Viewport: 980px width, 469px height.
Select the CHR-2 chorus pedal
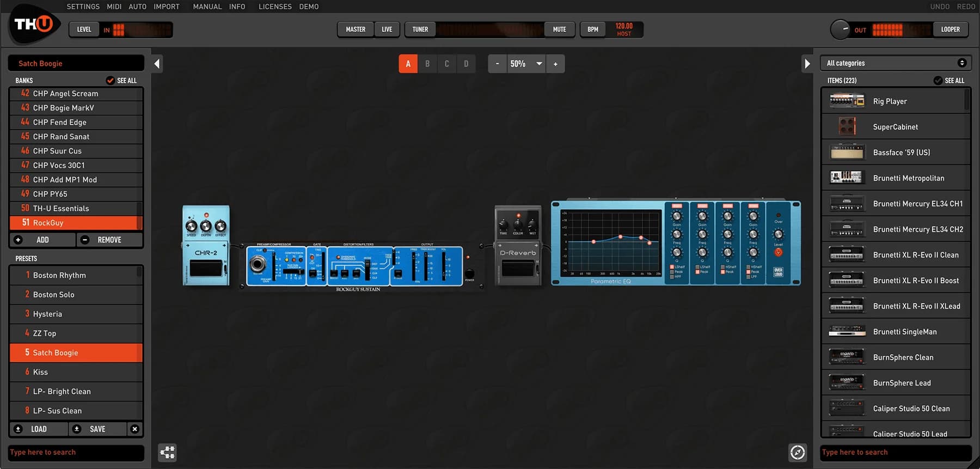(206, 246)
